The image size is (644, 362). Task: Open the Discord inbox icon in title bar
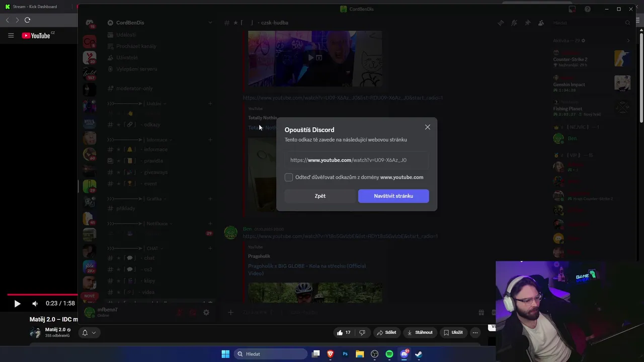[x=572, y=9]
